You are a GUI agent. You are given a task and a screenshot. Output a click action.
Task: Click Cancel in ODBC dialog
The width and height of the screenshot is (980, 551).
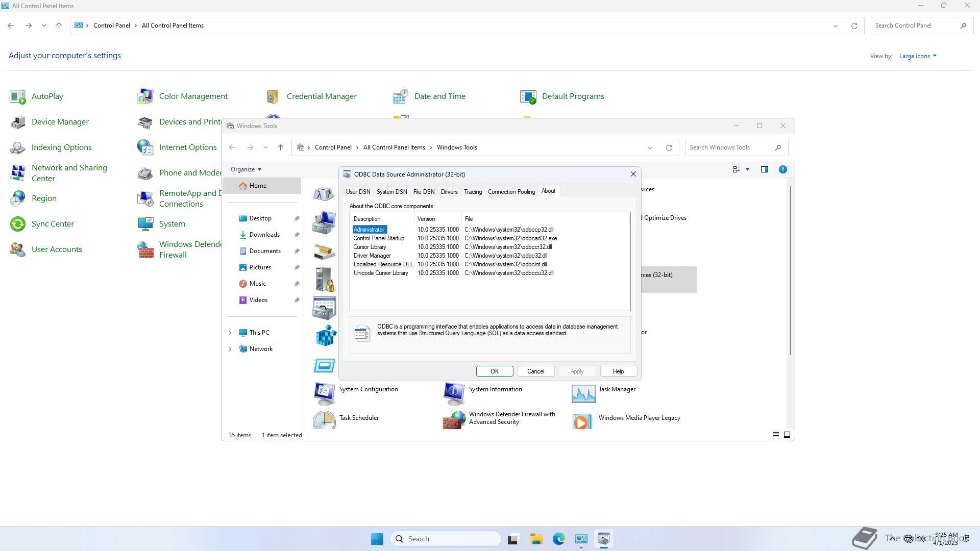(x=535, y=371)
